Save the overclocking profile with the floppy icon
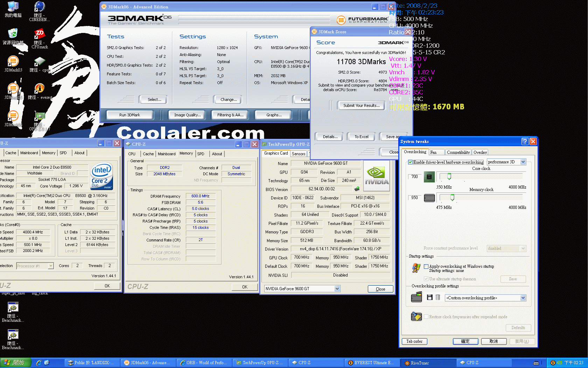This screenshot has height=368, width=588. [x=430, y=298]
